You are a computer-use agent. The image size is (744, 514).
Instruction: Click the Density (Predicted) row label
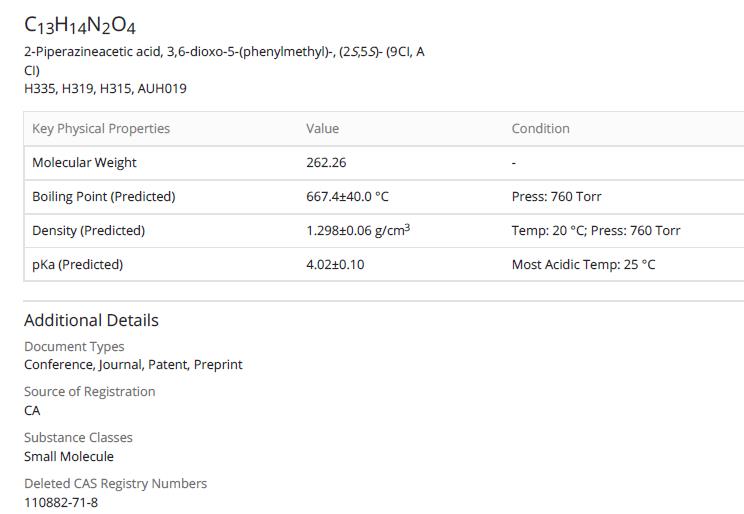pos(88,230)
